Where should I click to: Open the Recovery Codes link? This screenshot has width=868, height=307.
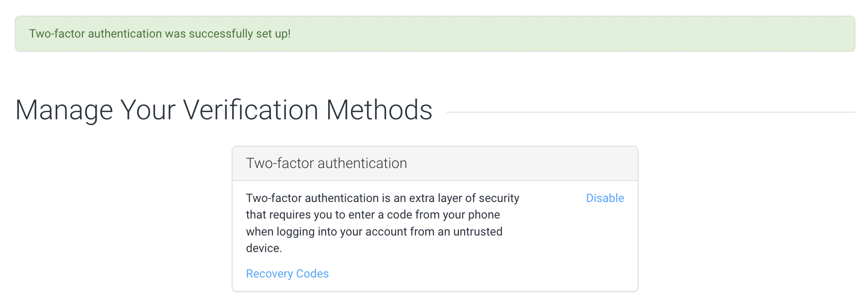[x=287, y=273]
